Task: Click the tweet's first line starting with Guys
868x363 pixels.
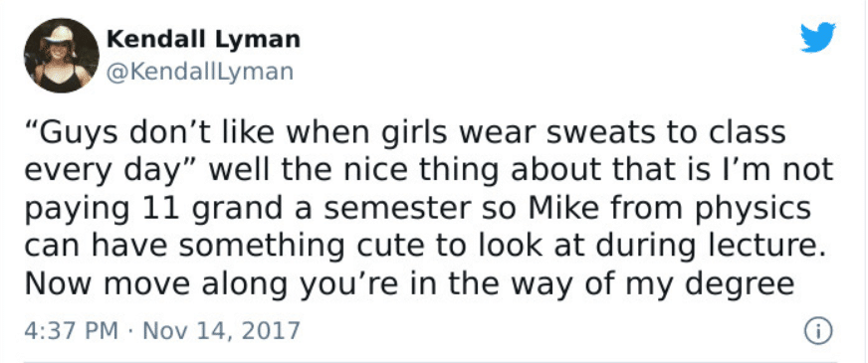Action: tap(405, 133)
